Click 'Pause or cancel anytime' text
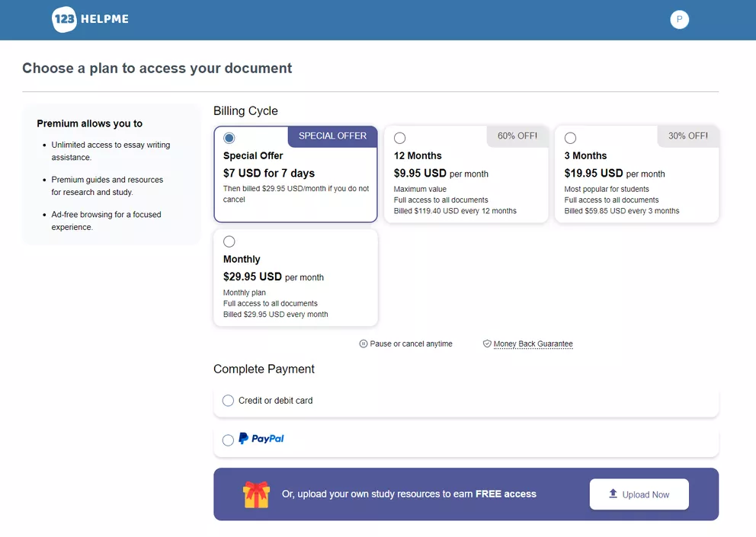The width and height of the screenshot is (756, 537). point(411,344)
